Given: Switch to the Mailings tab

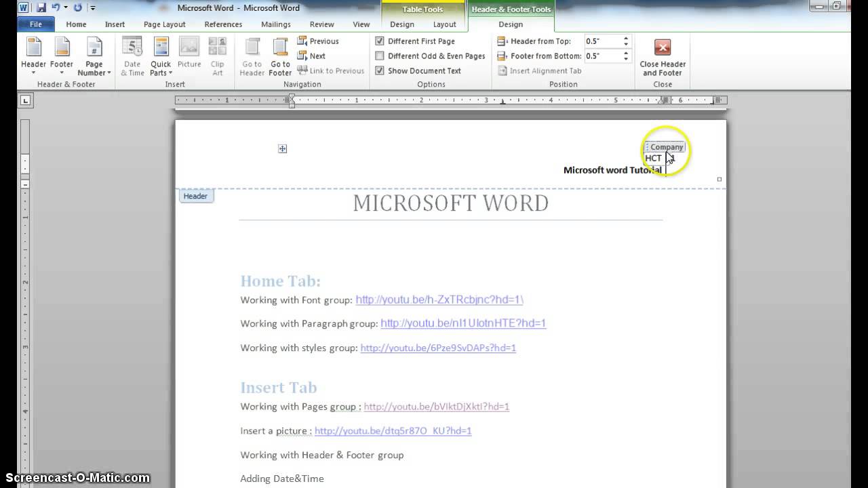Looking at the screenshot, I should [x=276, y=24].
